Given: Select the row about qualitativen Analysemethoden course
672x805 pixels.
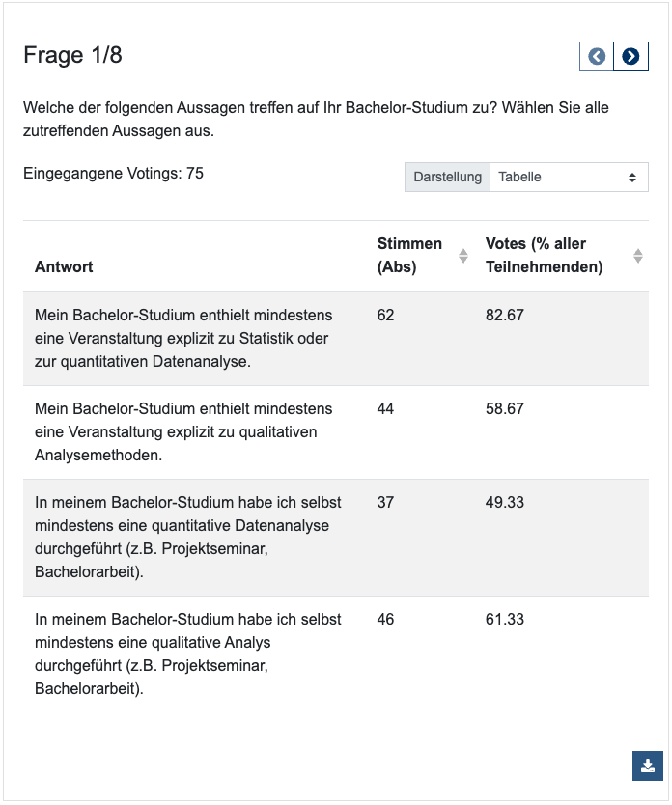Looking at the screenshot, I should point(183,431).
